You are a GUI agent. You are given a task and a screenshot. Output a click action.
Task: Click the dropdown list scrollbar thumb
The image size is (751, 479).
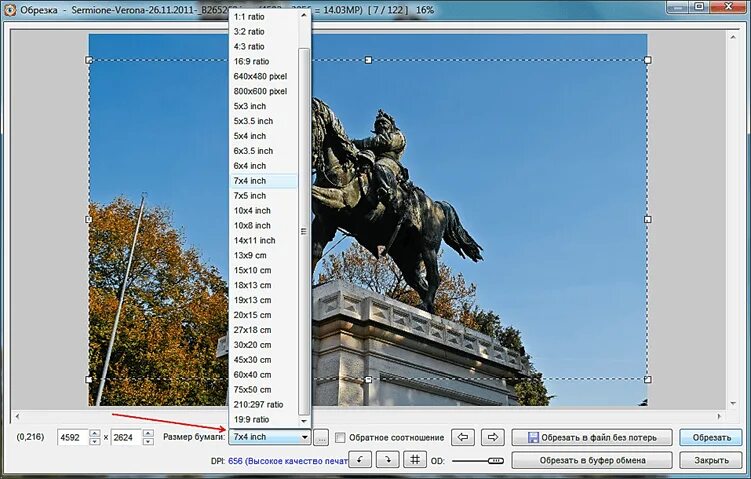click(x=304, y=231)
